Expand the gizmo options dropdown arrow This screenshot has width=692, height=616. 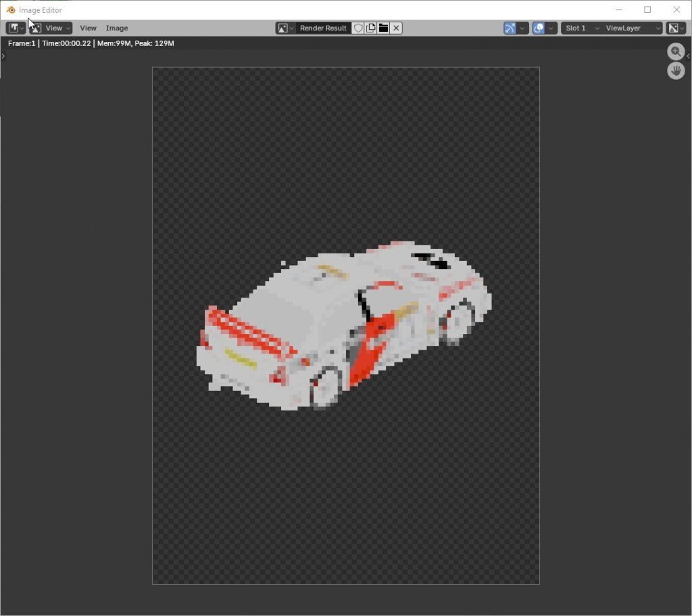[523, 28]
